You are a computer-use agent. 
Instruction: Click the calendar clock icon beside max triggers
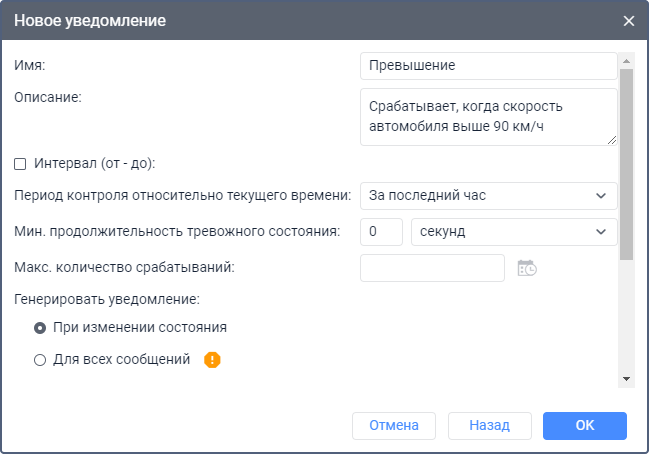(x=526, y=268)
